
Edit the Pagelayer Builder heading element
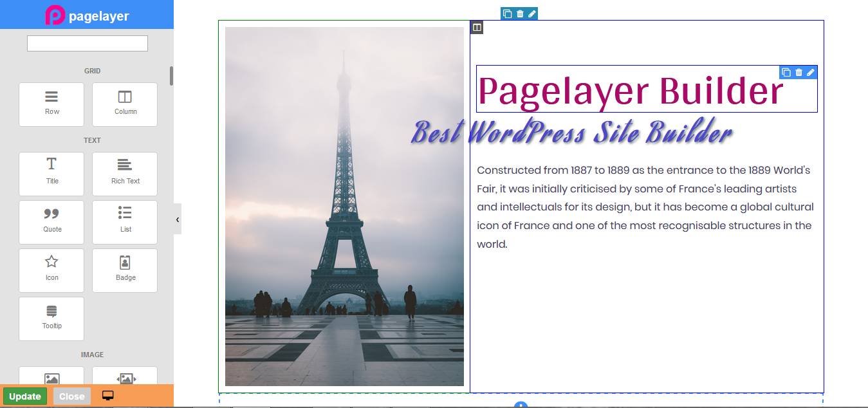(x=811, y=72)
